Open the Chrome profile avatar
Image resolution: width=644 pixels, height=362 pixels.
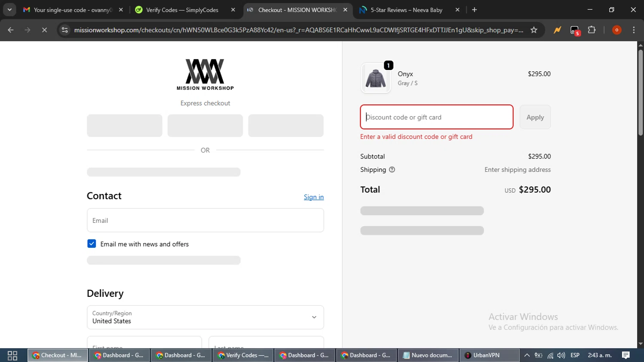[617, 30]
